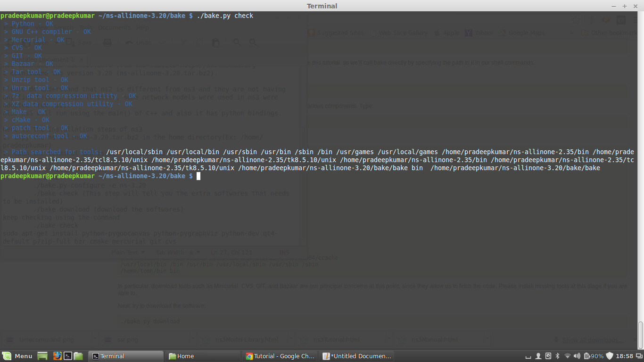Click the 'Tar tool - OK' line
This screenshot has height=362, width=644.
pos(32,72)
